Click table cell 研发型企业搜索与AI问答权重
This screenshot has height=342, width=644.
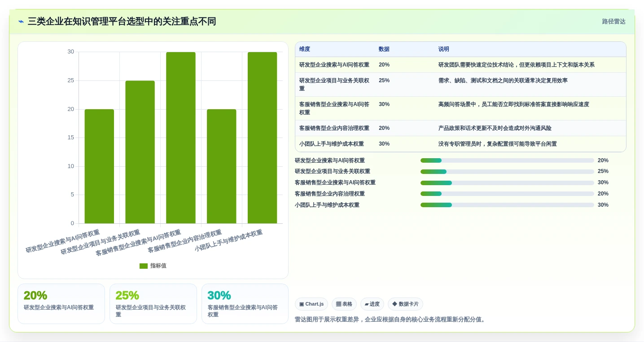(334, 65)
